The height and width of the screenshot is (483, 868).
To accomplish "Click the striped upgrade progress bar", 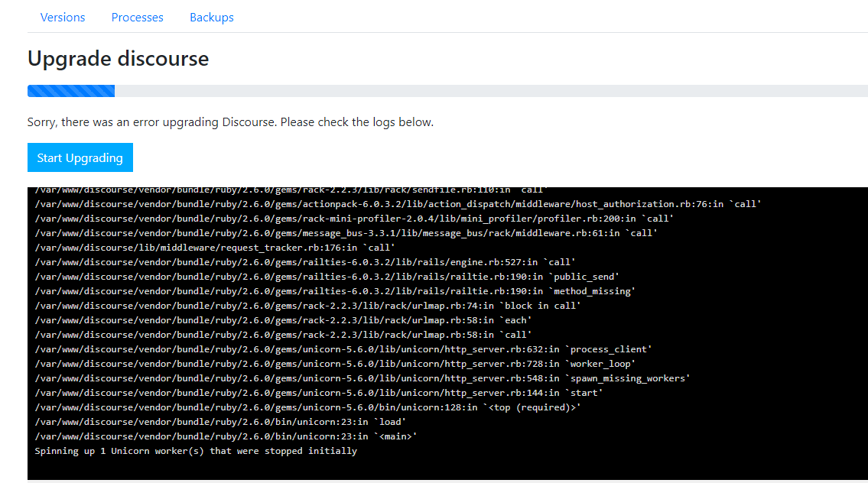I will tap(71, 91).
